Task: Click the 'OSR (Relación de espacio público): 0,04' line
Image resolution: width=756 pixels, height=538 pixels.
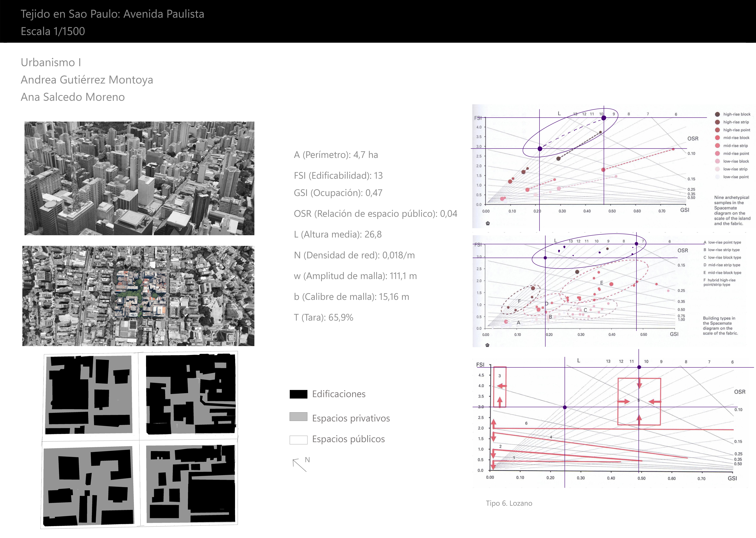Action: pyautogui.click(x=375, y=214)
